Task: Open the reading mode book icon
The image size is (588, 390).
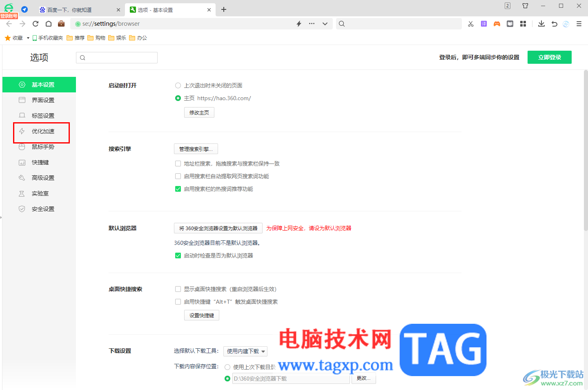Action: click(510, 24)
